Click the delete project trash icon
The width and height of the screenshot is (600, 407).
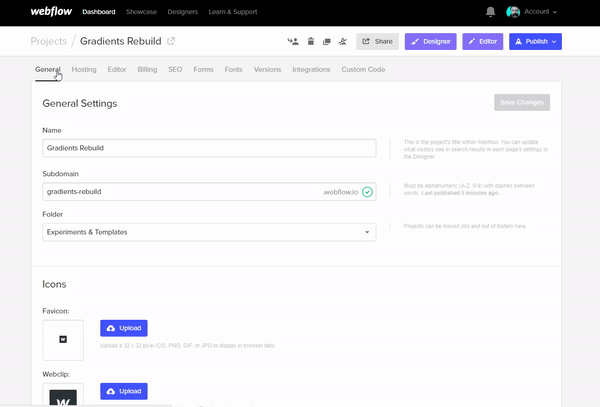pos(311,41)
